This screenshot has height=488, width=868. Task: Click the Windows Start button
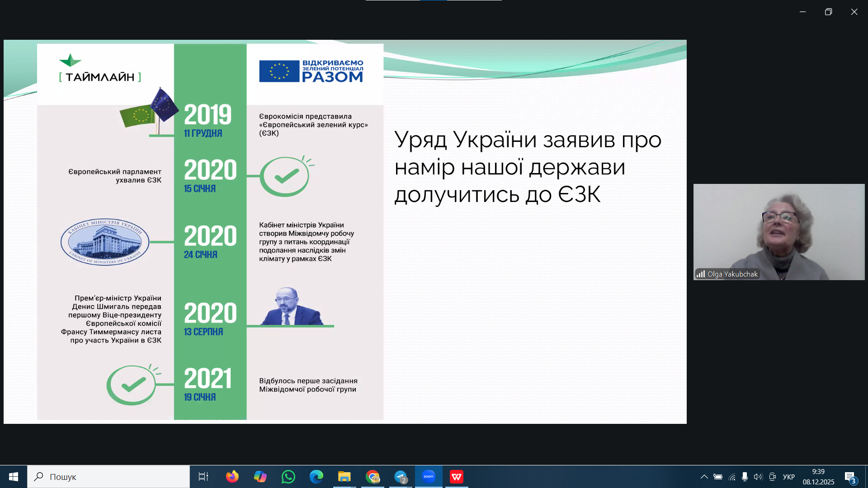(14, 477)
